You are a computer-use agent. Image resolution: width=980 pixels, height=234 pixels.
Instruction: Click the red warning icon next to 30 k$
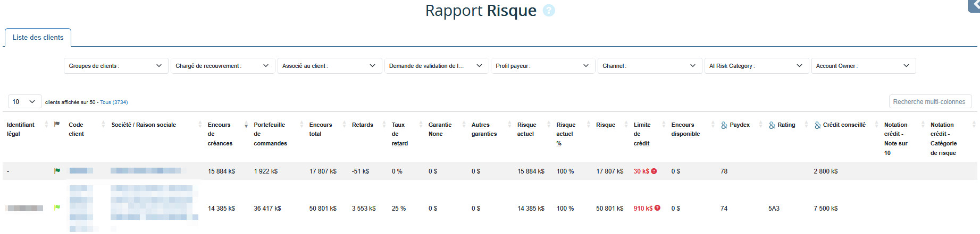[x=654, y=171]
